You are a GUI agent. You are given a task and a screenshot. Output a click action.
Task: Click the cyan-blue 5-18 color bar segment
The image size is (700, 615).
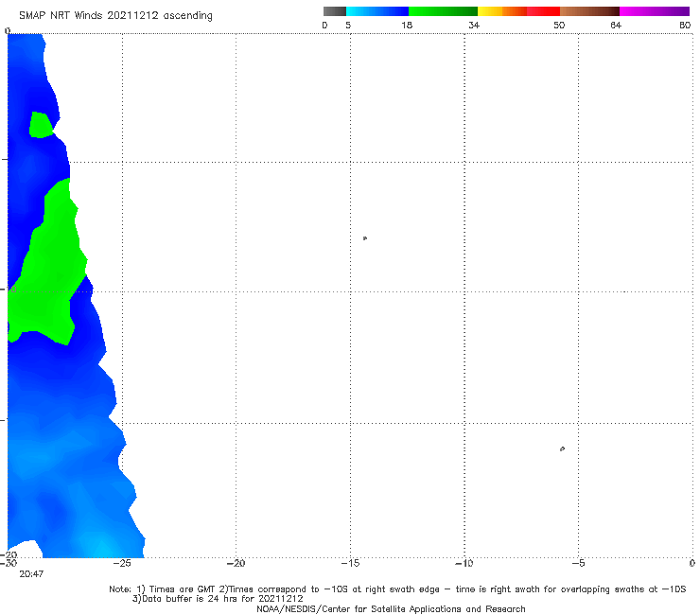coord(377,11)
